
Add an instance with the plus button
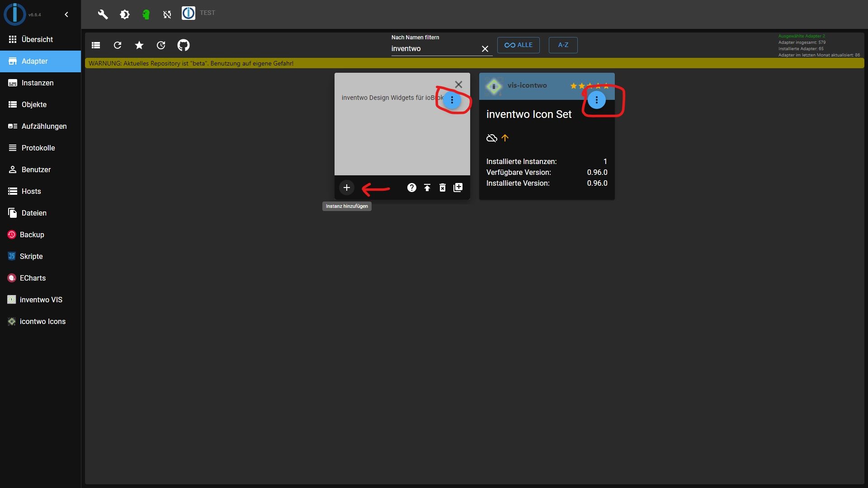347,188
